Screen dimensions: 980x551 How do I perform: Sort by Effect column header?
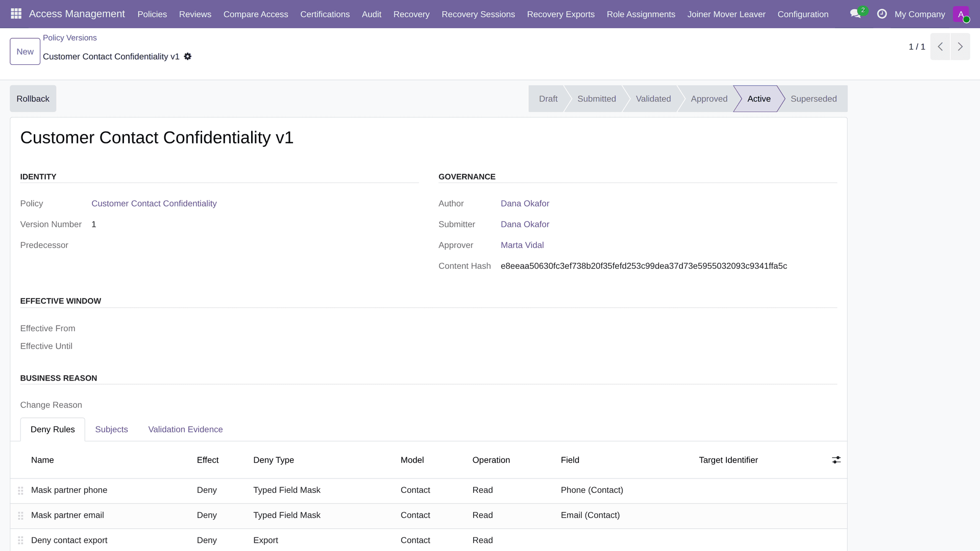[208, 460]
